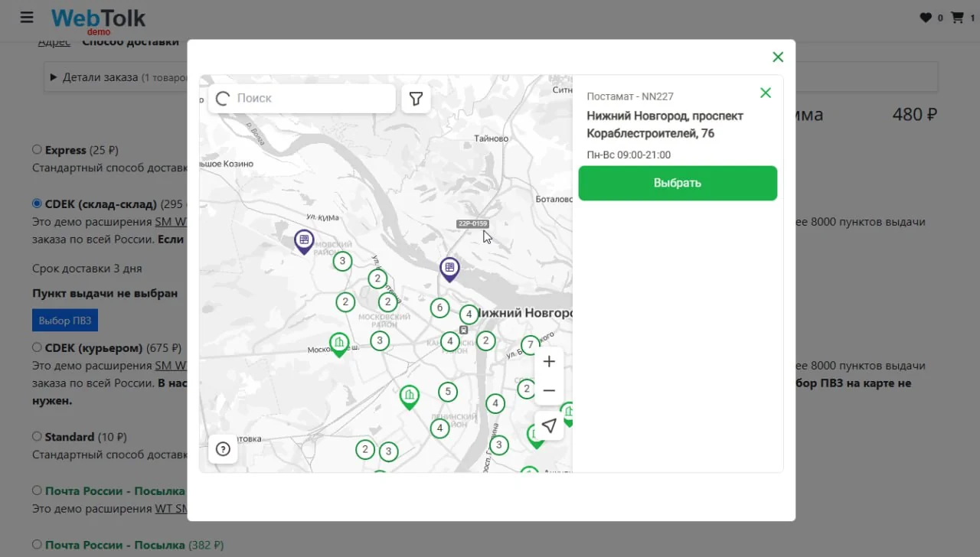Click the Выбор ПВЗ button
980x557 pixels.
(65, 321)
